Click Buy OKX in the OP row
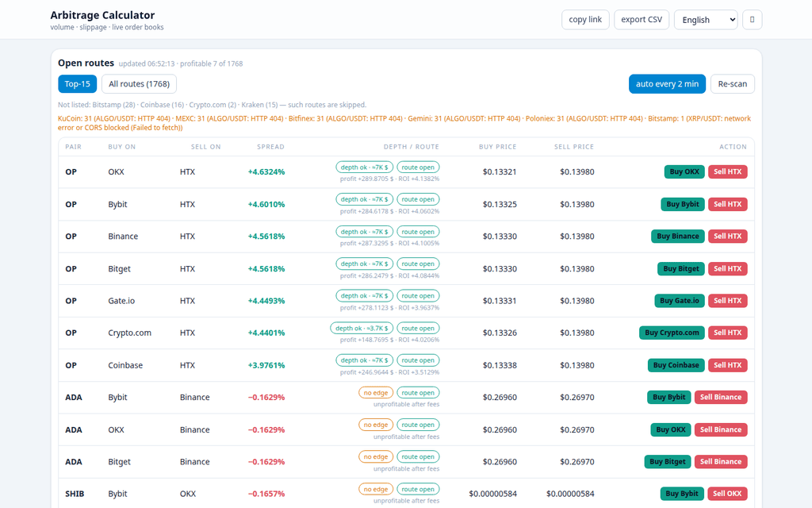 [684, 171]
